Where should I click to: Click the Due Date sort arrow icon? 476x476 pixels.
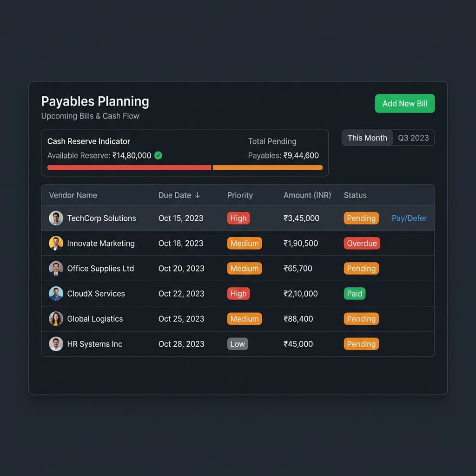tap(197, 195)
